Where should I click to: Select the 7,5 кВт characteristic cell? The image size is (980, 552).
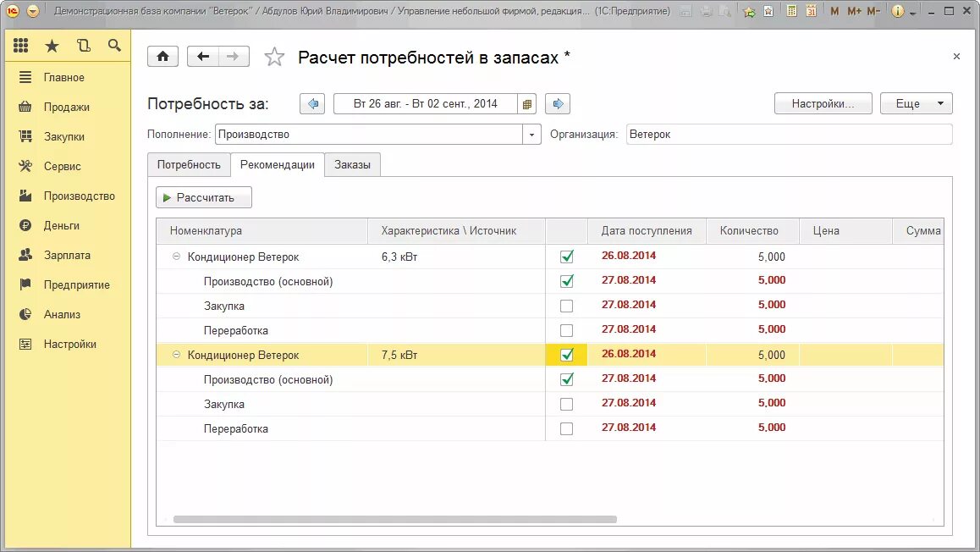pyautogui.click(x=456, y=355)
